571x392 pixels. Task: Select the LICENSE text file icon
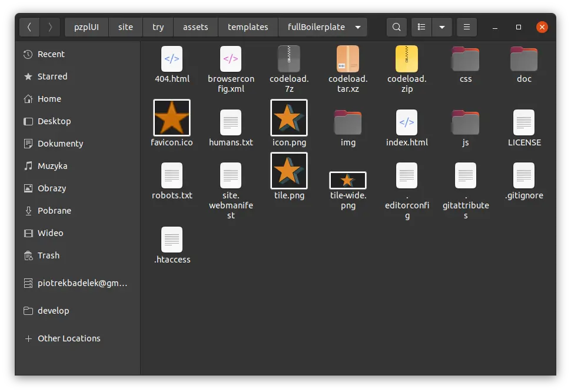tap(524, 122)
